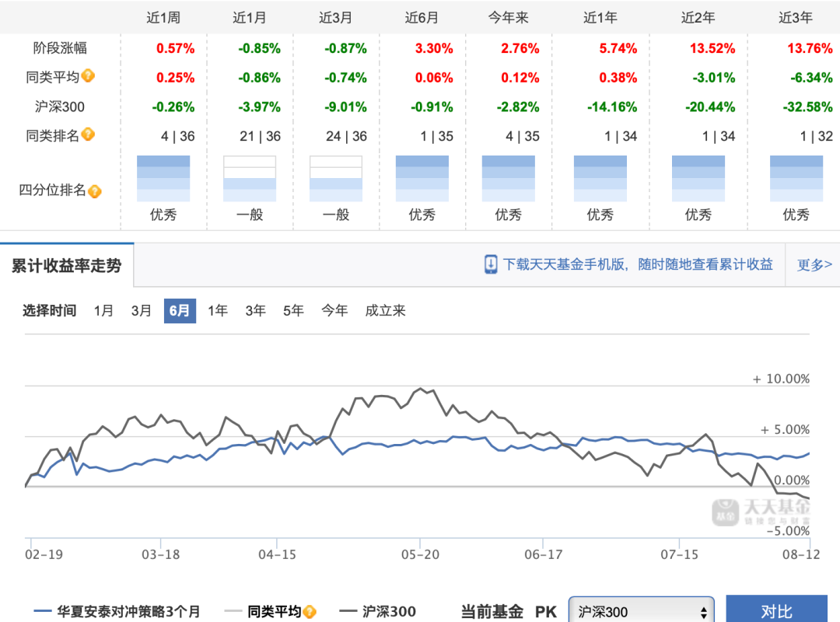Screen dimensions: 840x622
Task: Click 近1月 quartile ranking bar chart
Action: (250, 178)
